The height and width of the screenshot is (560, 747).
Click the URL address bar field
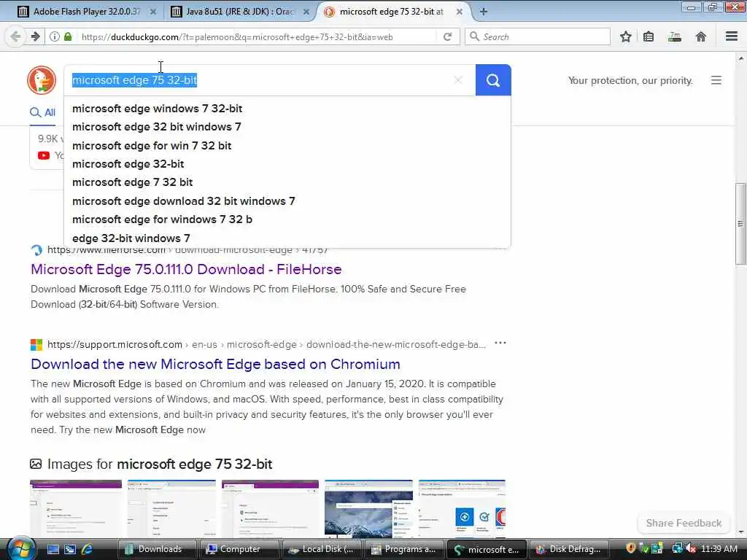pyautogui.click(x=258, y=36)
